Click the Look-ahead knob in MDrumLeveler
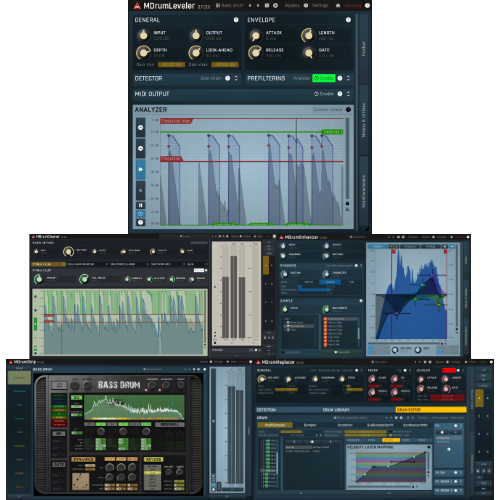This screenshot has width=500, height=500. (x=196, y=52)
